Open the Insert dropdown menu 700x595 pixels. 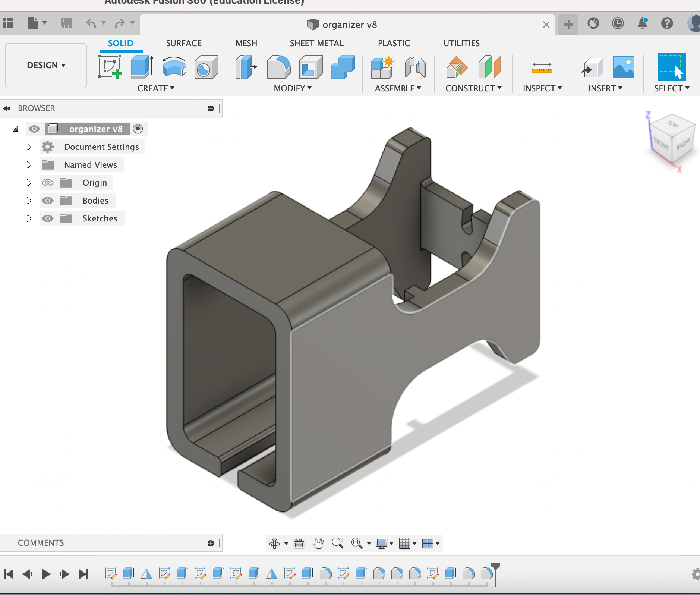click(x=605, y=88)
